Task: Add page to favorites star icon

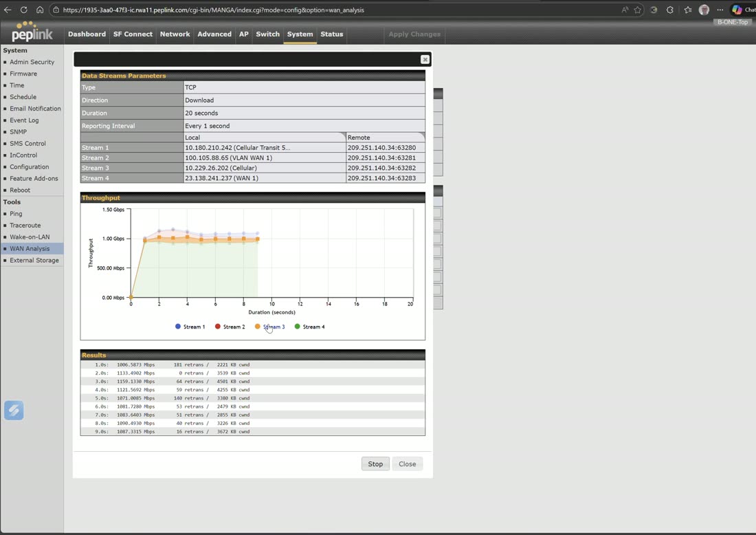Action: tap(638, 10)
